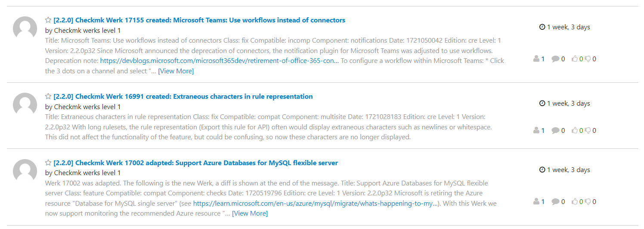Open the devblogs.microsoft.com deprecation note link
Screen dimensions: 644x229
220,60
